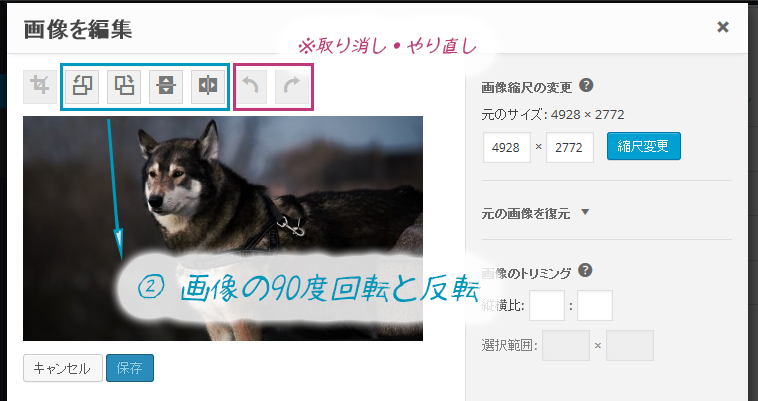
Task: Rotate the image counter-clockwise
Action: 83,87
